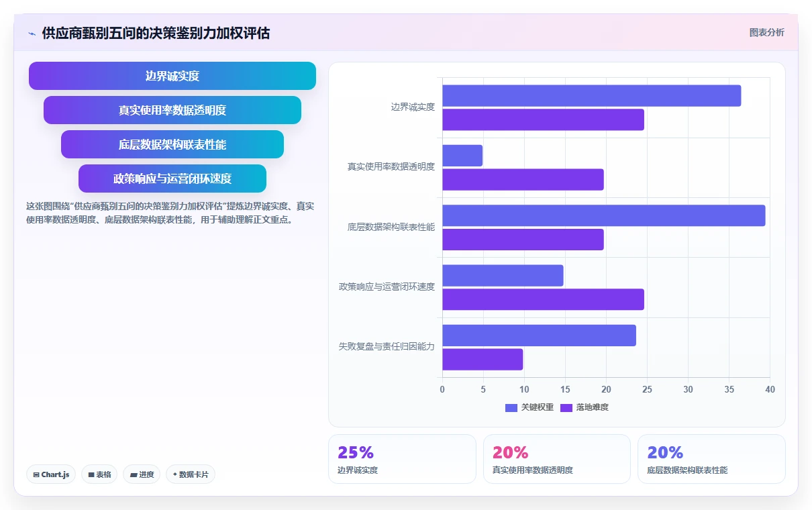Click the 关键权重 bar for 失败复盘与责任归因能力

pyautogui.click(x=539, y=336)
